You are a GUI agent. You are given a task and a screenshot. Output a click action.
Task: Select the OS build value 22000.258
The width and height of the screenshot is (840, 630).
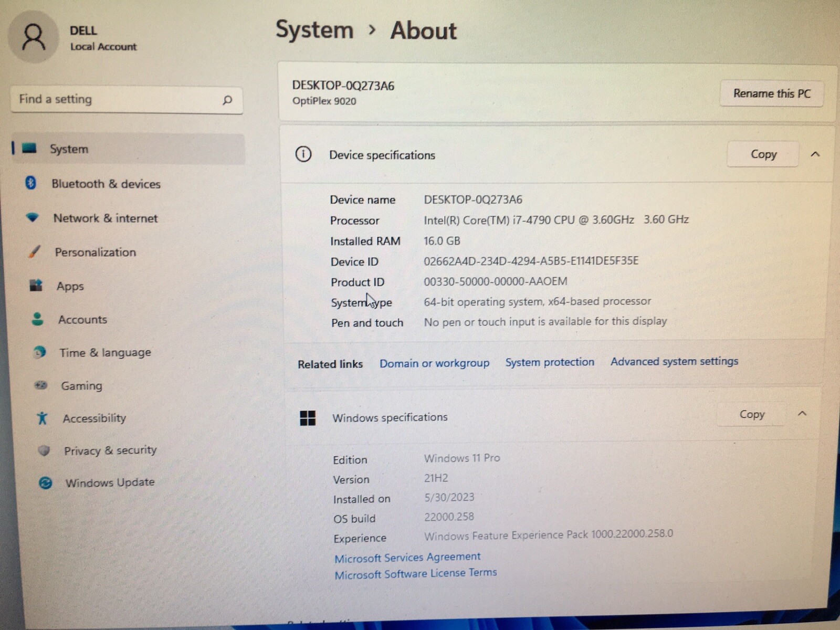click(449, 517)
